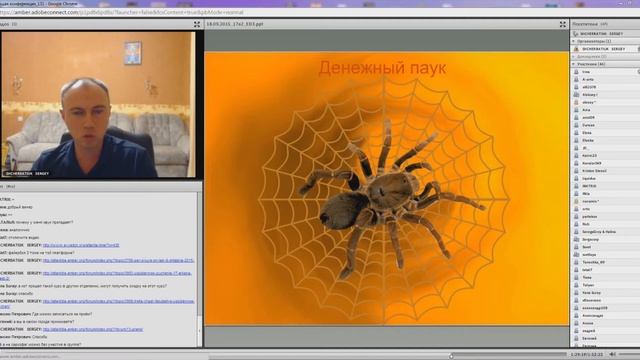Seek using the recording playback slider
Viewport: 640px width, 360px height.
click(451, 356)
